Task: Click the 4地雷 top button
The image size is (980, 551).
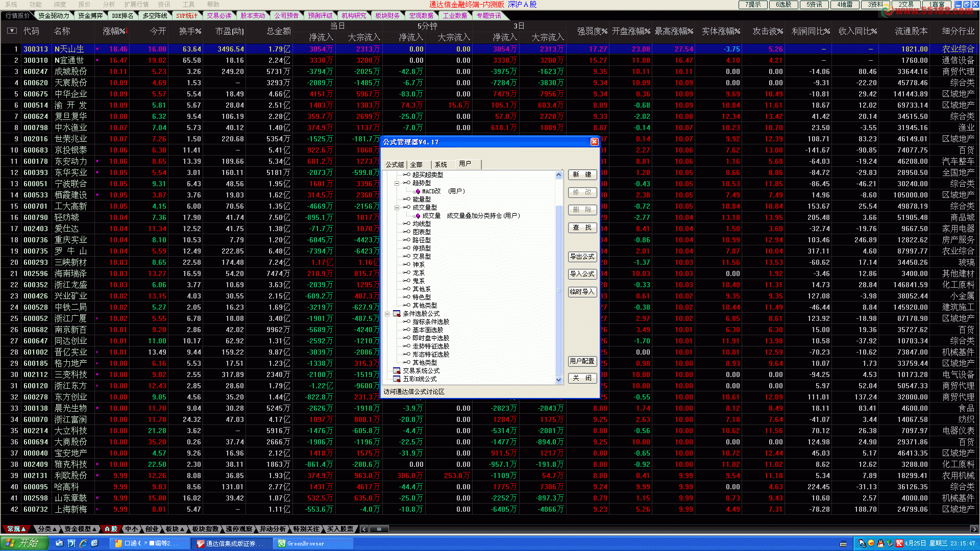Action: [x=844, y=5]
